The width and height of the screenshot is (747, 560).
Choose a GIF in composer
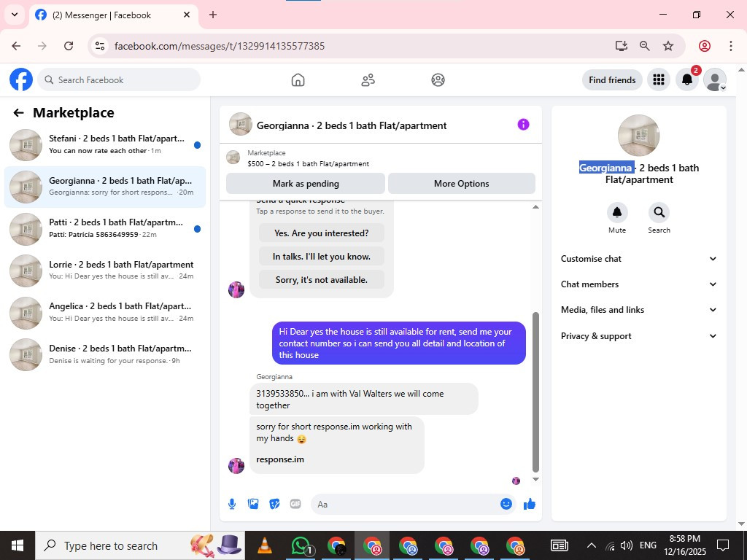tap(295, 504)
